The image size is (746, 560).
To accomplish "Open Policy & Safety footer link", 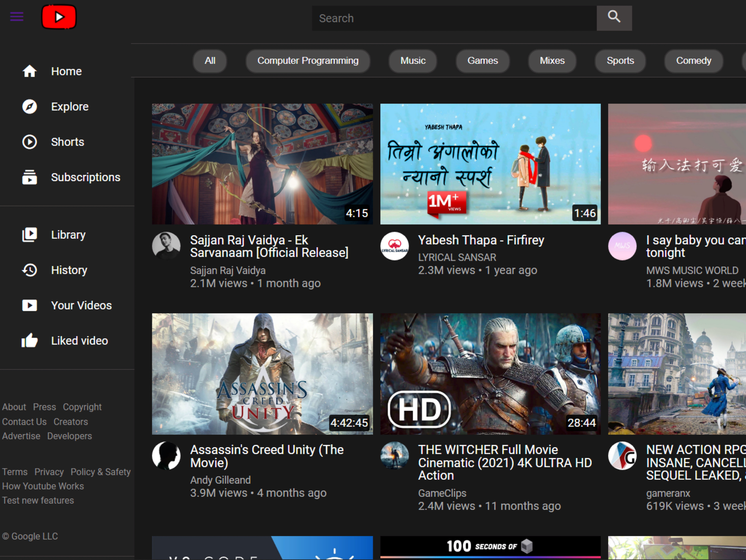I will pos(100,471).
